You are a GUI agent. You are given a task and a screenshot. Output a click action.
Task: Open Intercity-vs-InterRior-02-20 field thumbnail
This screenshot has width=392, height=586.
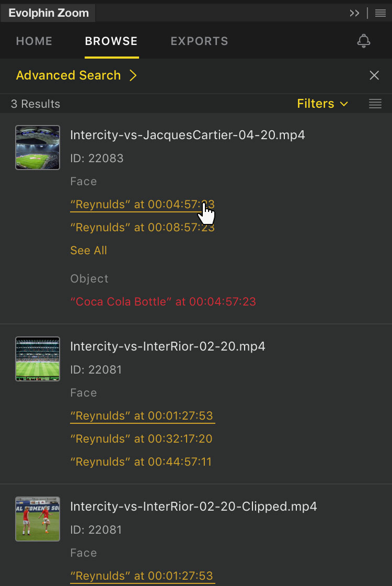pyautogui.click(x=38, y=358)
